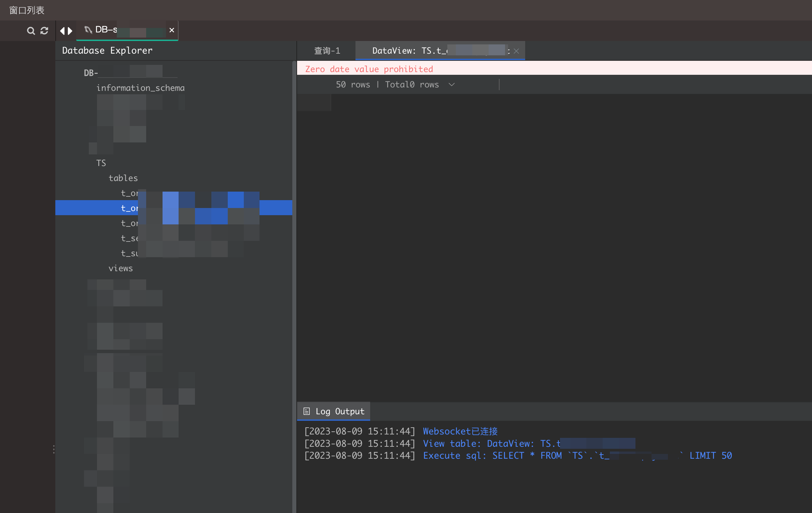Collapse the tables node under TS
The image size is (812, 513).
click(123, 178)
